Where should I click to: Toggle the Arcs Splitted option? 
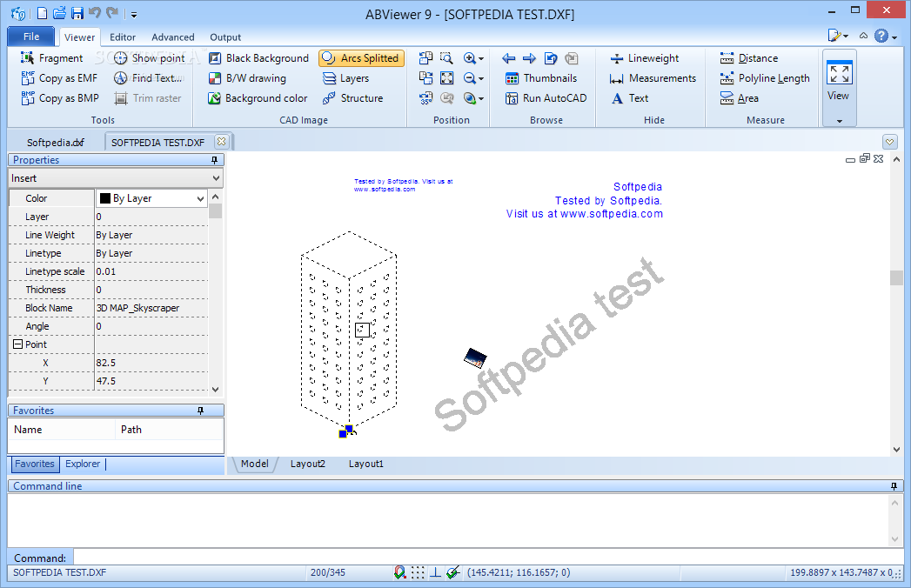[x=361, y=58]
